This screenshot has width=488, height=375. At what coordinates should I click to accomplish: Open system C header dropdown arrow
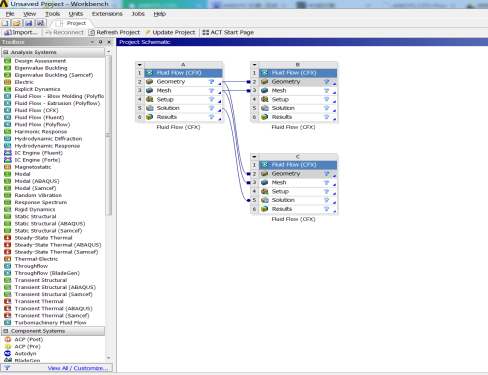point(254,157)
